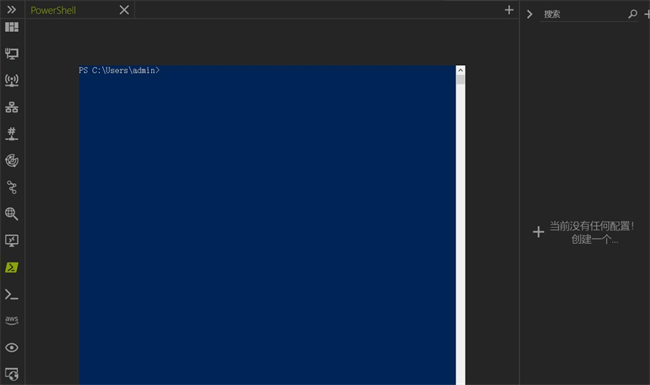Click the terminal scrollbar thumb
Viewport: 650px width, 385px height.
click(x=460, y=80)
